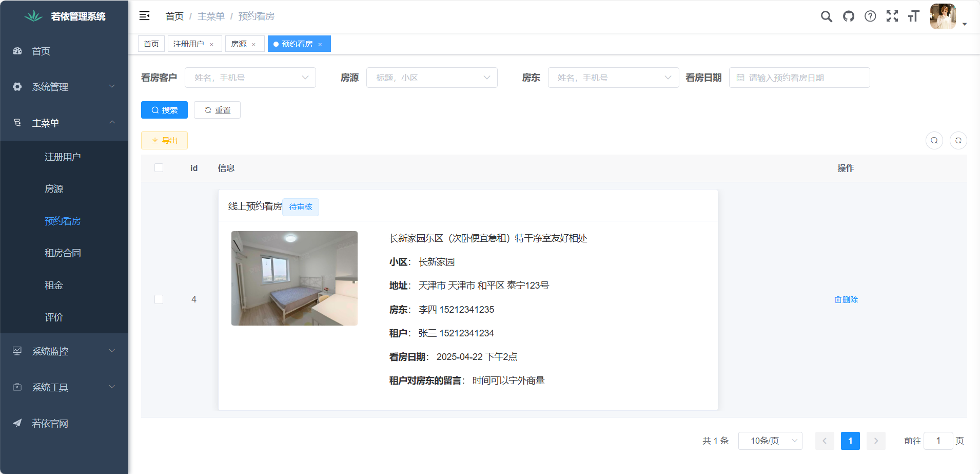Click the 系统监控 monitor icon
The width and height of the screenshot is (980, 474).
pos(17,351)
